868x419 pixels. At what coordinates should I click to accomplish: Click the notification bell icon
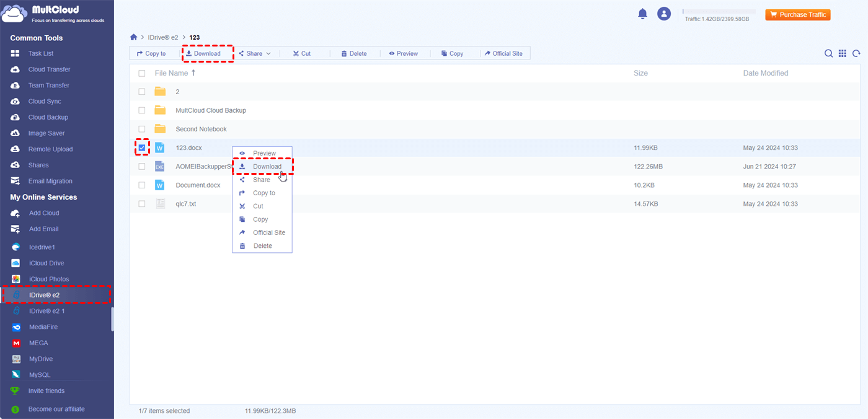[642, 14]
